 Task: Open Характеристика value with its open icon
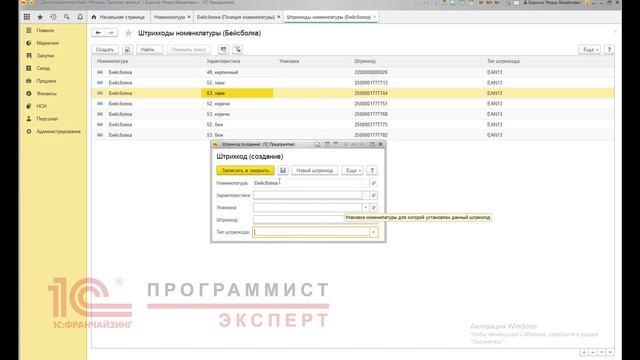(373, 196)
